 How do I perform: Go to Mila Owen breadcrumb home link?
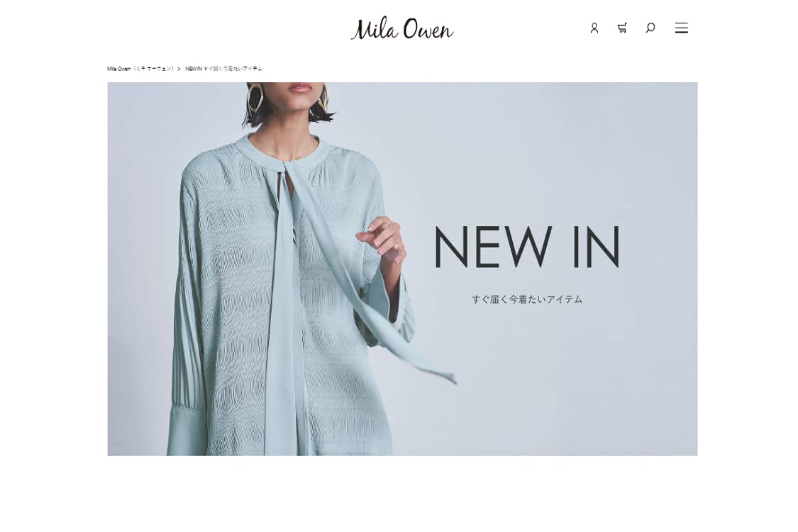(140, 69)
